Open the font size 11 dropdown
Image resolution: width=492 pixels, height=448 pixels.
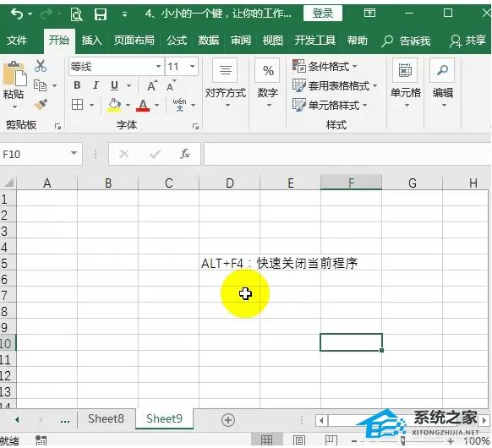tap(192, 67)
